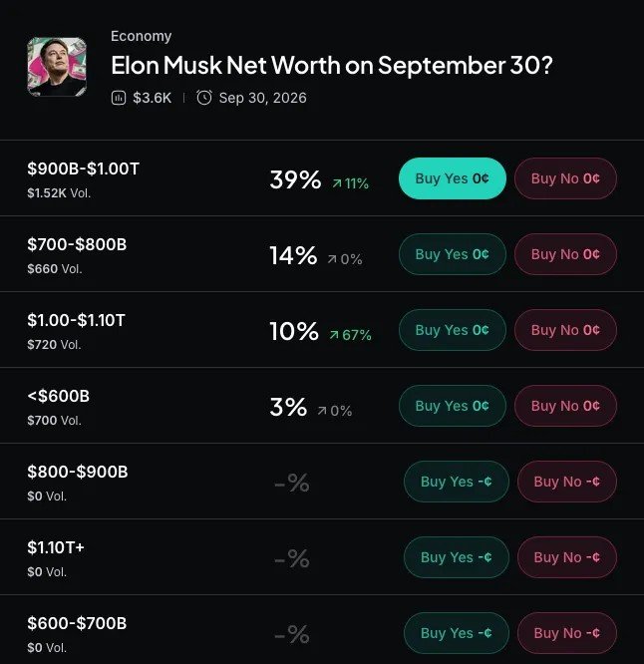Open the market title Elon Musk Net Worth
Image resolution: width=644 pixels, height=664 pixels.
tap(332, 65)
